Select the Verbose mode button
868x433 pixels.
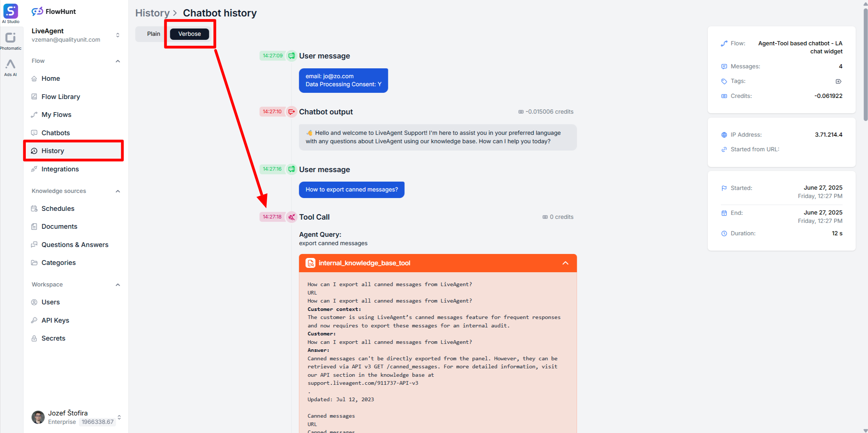tap(189, 34)
